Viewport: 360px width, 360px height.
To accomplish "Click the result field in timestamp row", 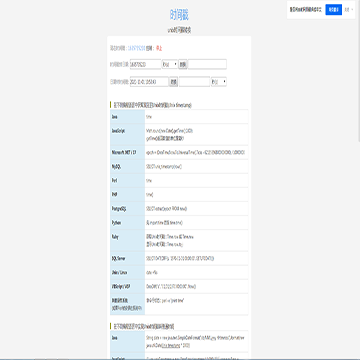I will point(207,64).
